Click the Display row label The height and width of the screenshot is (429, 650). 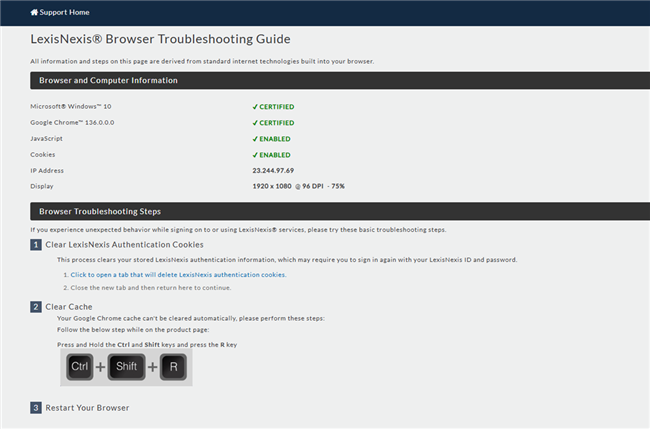point(41,187)
